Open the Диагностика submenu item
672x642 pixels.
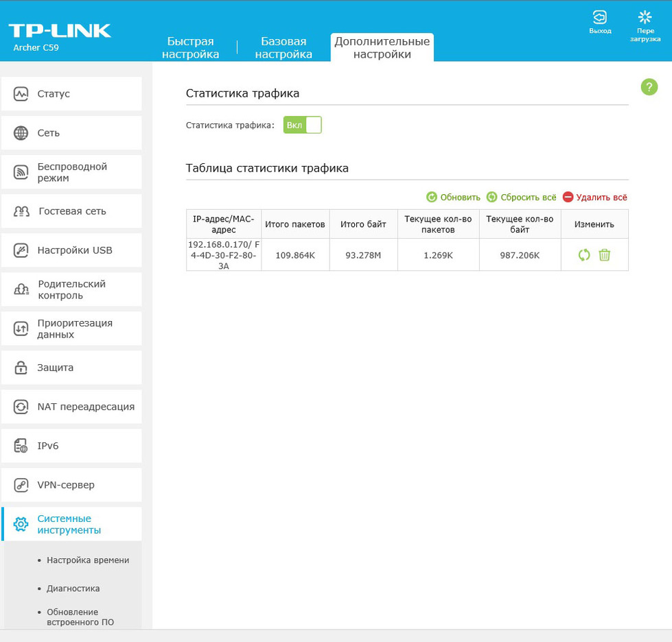click(73, 588)
